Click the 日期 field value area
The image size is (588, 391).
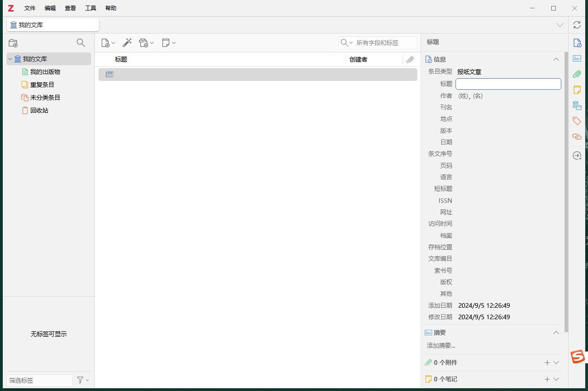coord(508,142)
